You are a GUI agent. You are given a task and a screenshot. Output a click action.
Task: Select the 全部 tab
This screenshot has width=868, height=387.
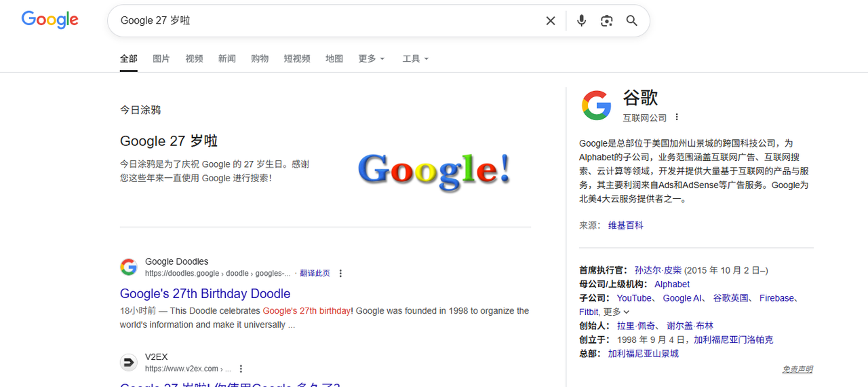click(129, 58)
